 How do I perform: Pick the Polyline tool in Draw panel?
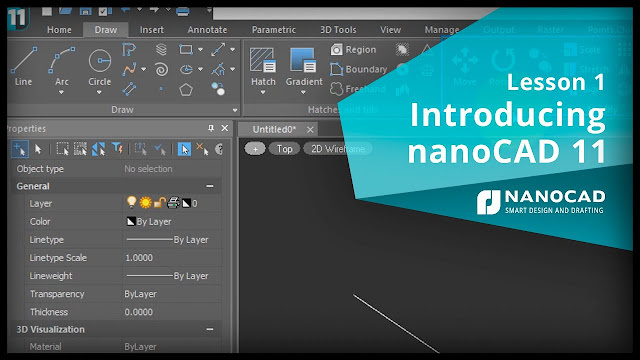(x=129, y=50)
